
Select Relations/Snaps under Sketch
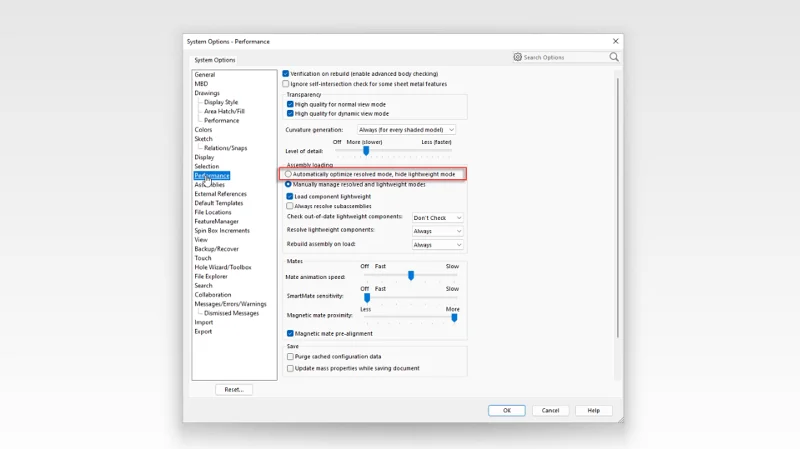tap(226, 148)
